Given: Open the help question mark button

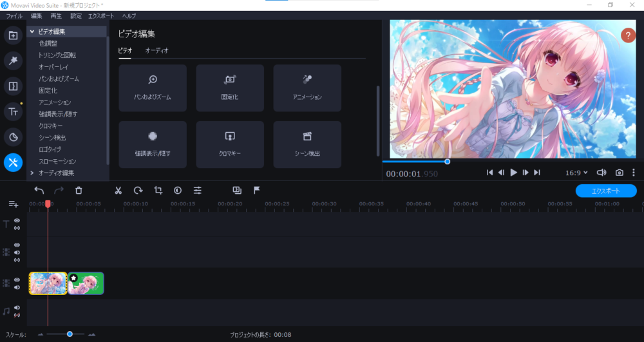Looking at the screenshot, I should point(628,35).
